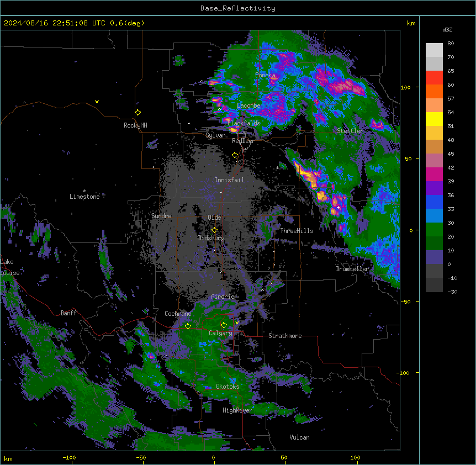The width and height of the screenshot is (476, 465).
Task: Click the yellow station marker near RockyMH
Action: [x=137, y=113]
